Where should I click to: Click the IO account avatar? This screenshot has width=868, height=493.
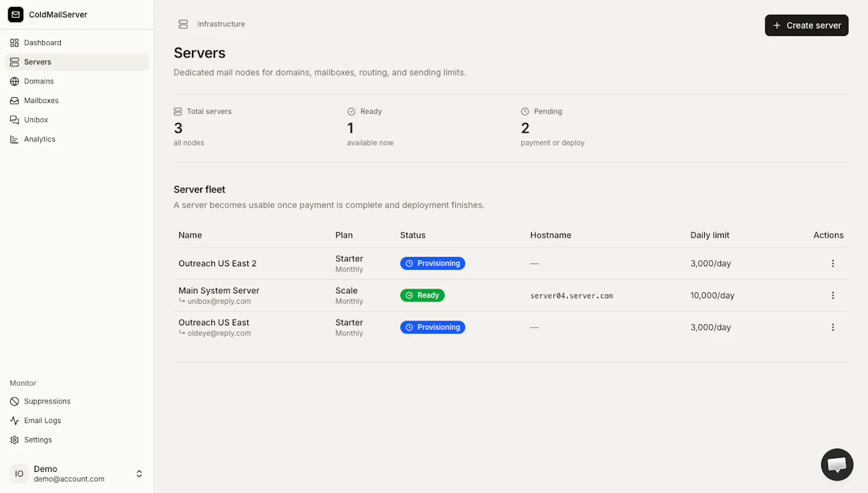pyautogui.click(x=19, y=473)
